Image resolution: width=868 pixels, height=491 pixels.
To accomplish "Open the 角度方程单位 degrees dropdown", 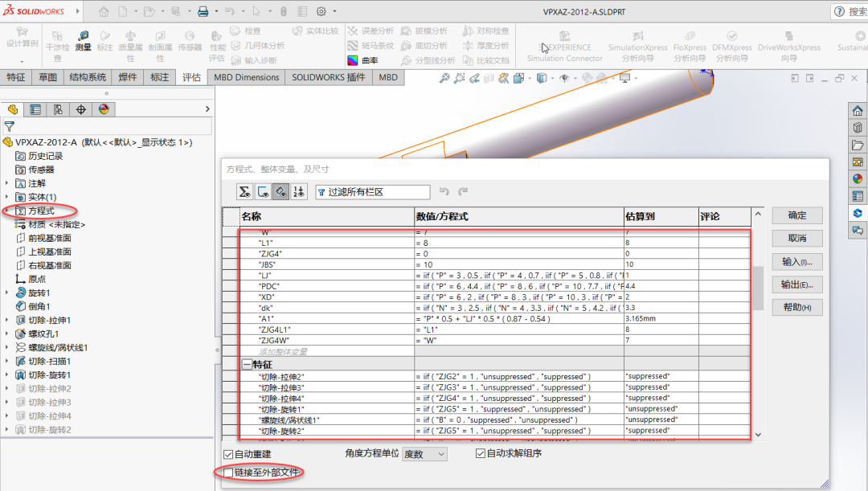I will click(x=424, y=454).
